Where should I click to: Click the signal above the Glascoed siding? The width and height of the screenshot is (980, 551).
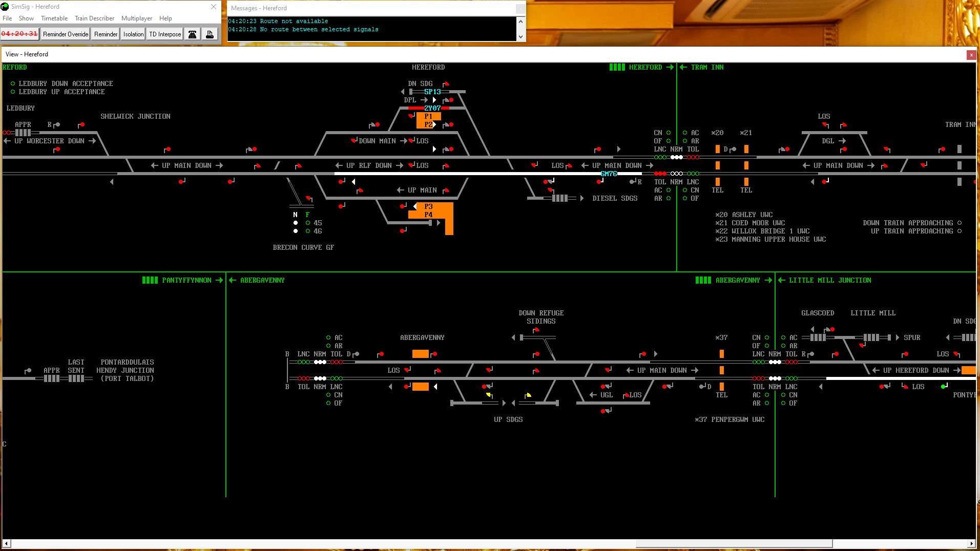(x=829, y=329)
